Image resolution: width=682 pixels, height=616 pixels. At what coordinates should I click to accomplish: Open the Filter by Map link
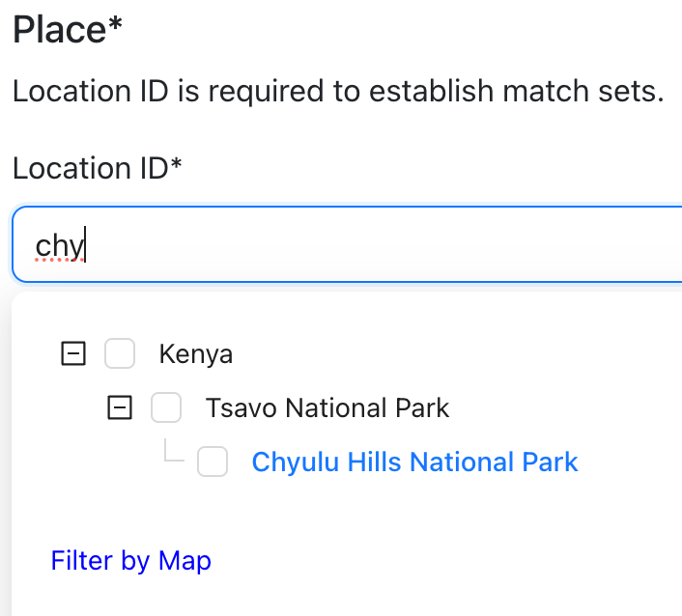(x=131, y=560)
